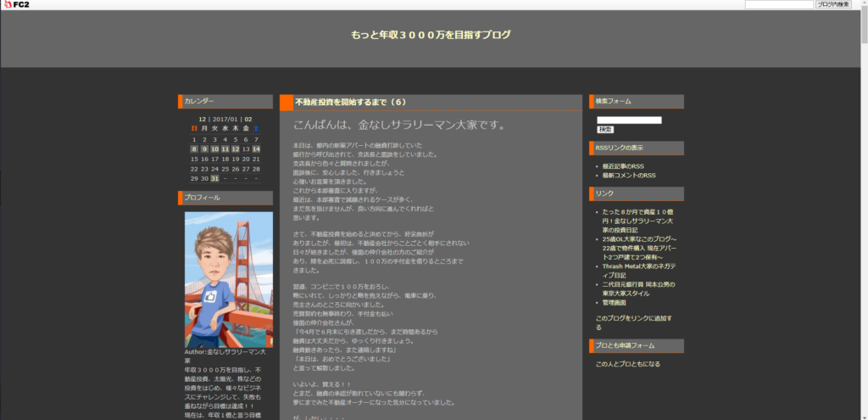Screen dimensions: 868x420
Task: Click このブログをリンクに追加する
Action: coord(634,323)
